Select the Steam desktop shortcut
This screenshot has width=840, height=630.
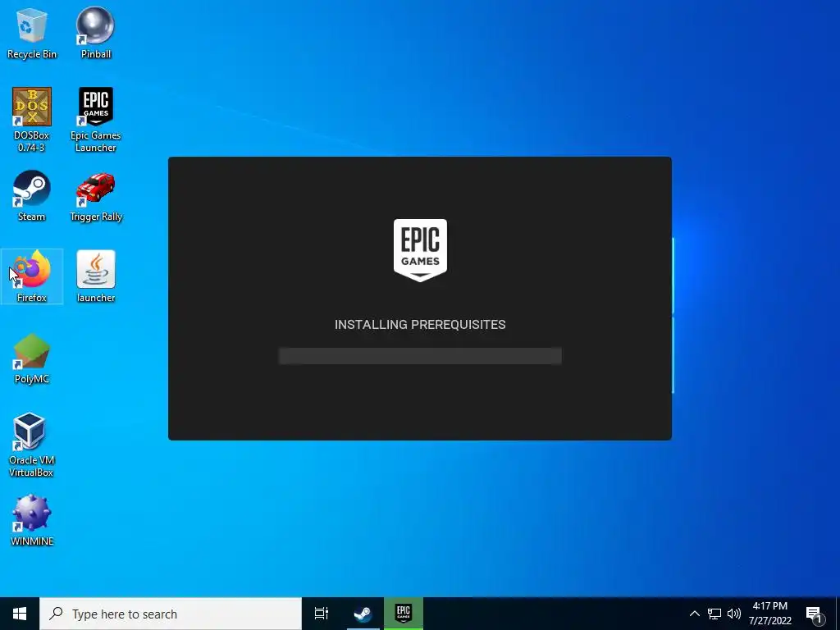32,196
